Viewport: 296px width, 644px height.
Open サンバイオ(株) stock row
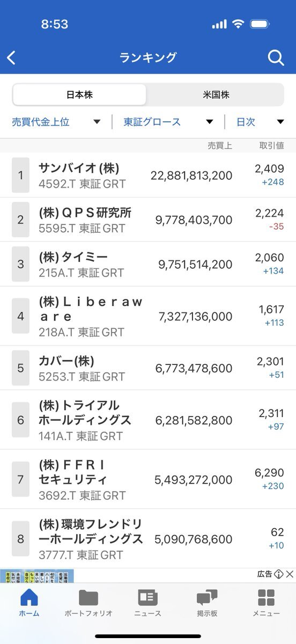(x=148, y=175)
